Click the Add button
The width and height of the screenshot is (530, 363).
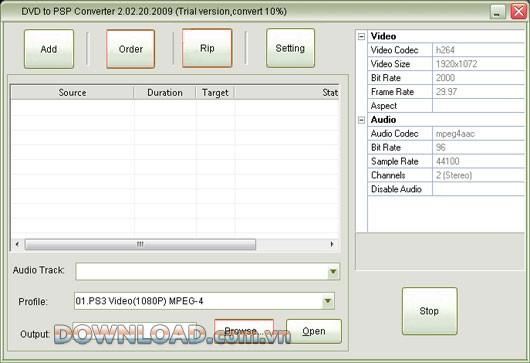(49, 49)
